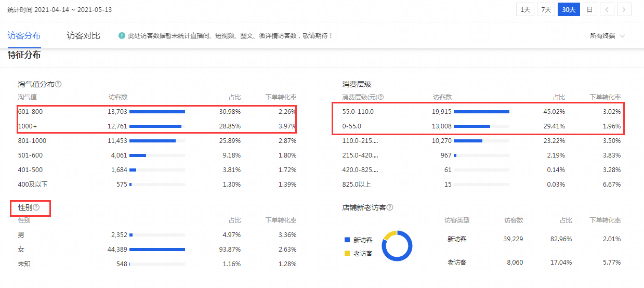Click info icon before visitor data notice
This screenshot has height=288, width=644.
coord(122,36)
